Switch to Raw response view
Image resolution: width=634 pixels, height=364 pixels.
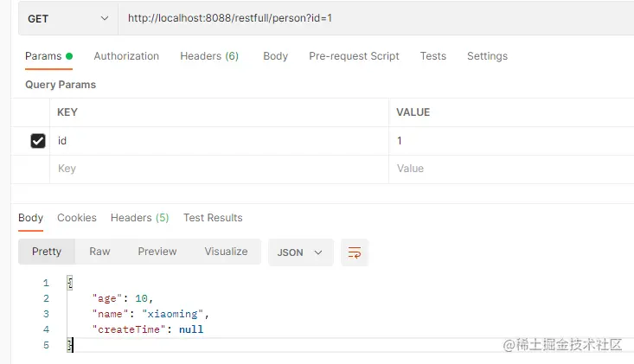(x=99, y=252)
